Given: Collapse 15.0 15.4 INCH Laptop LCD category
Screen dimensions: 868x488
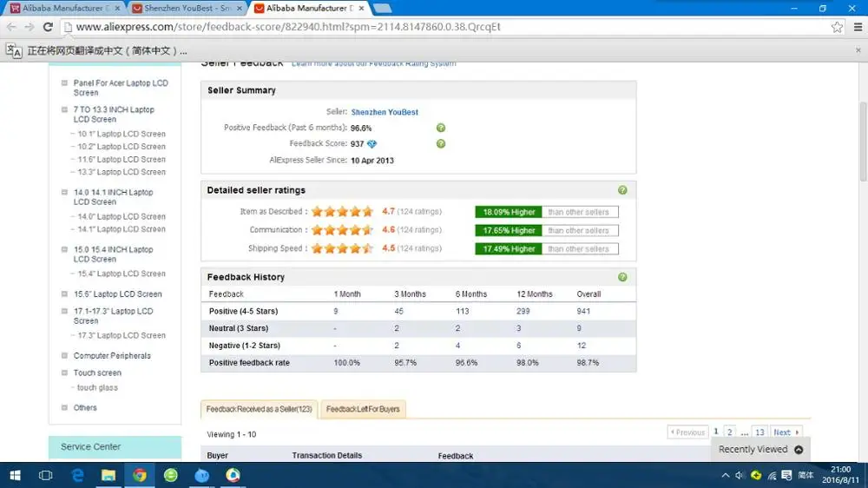Looking at the screenshot, I should (64, 249).
